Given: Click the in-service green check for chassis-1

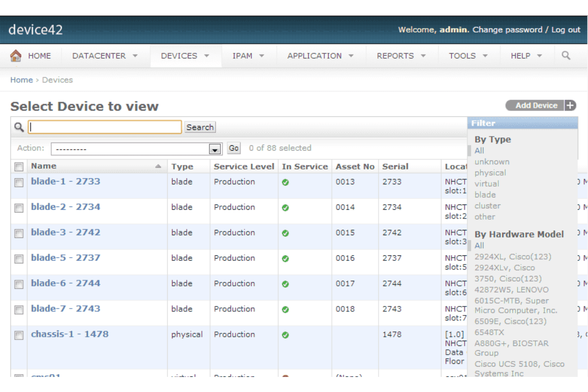Looking at the screenshot, I should coord(285,335).
